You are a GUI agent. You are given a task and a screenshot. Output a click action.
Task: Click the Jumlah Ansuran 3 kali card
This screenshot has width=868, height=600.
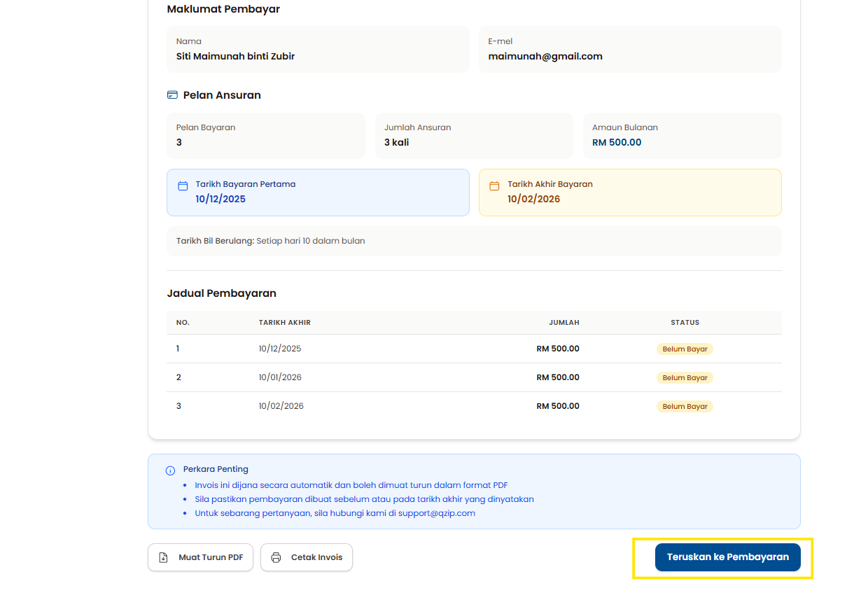pyautogui.click(x=474, y=135)
